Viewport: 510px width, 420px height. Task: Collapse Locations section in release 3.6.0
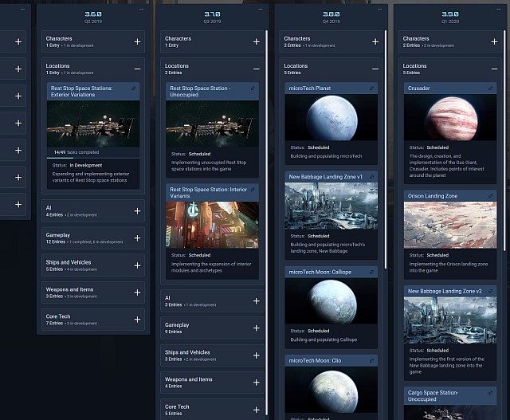click(137, 69)
